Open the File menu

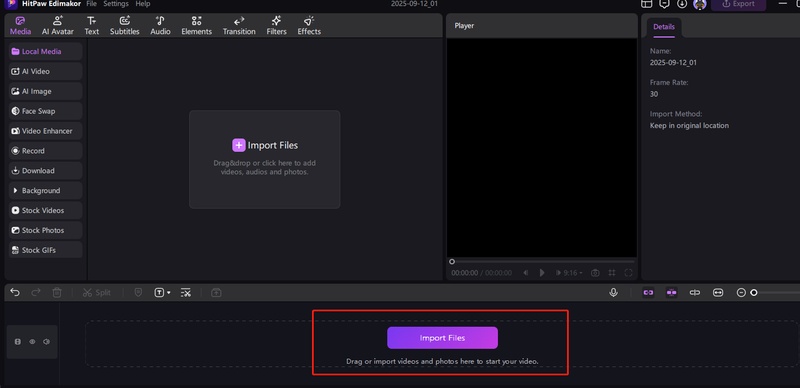click(91, 4)
